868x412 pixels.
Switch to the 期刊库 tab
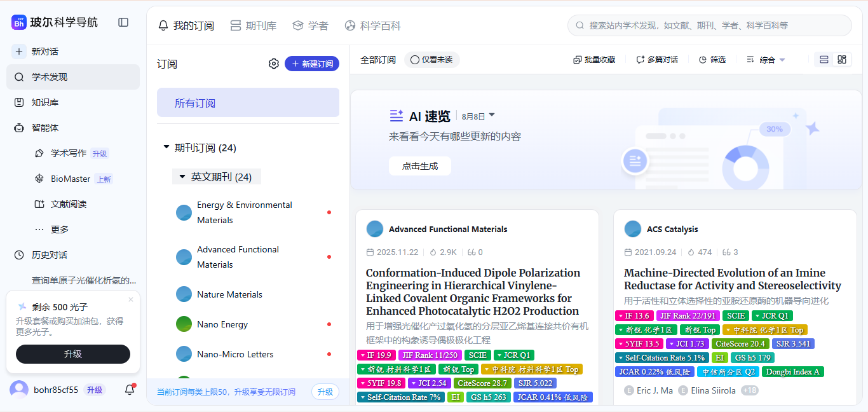253,26
